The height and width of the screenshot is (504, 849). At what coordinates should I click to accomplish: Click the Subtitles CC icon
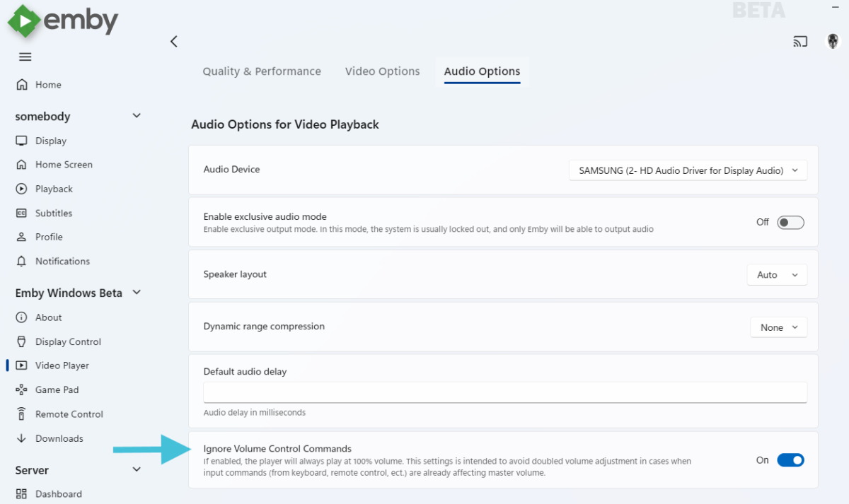tap(21, 213)
